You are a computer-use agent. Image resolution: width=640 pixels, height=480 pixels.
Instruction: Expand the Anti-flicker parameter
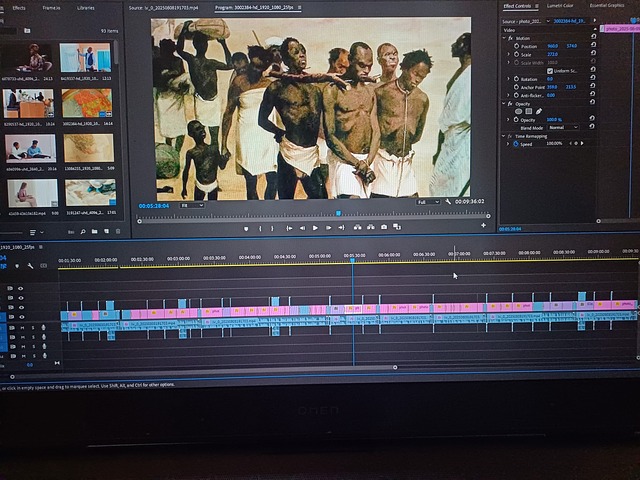[509, 95]
